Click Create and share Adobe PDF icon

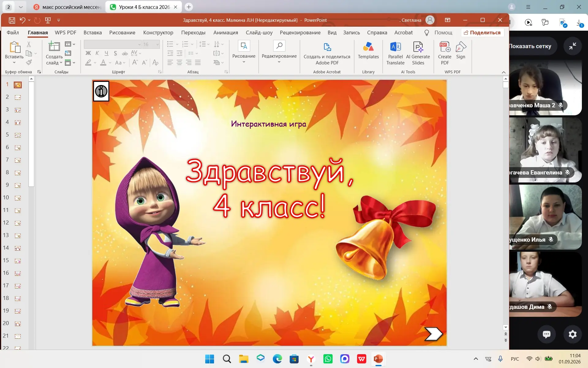pos(327,54)
